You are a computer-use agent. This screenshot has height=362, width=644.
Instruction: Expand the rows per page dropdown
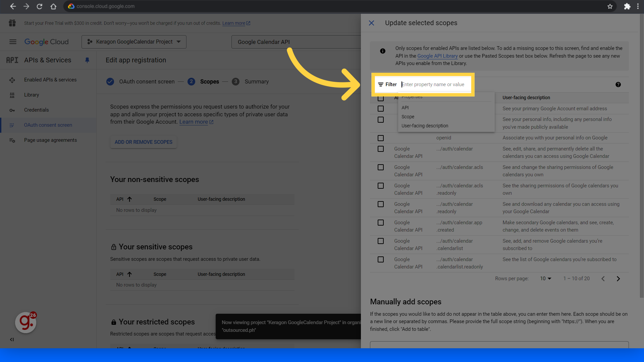point(545,279)
